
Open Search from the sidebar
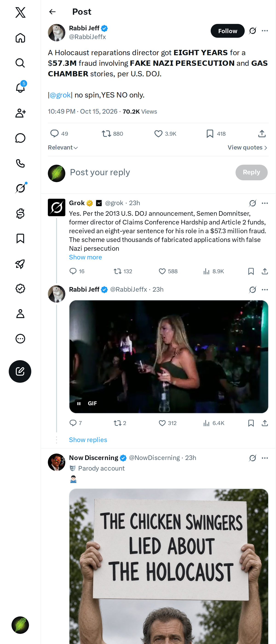coord(20,63)
